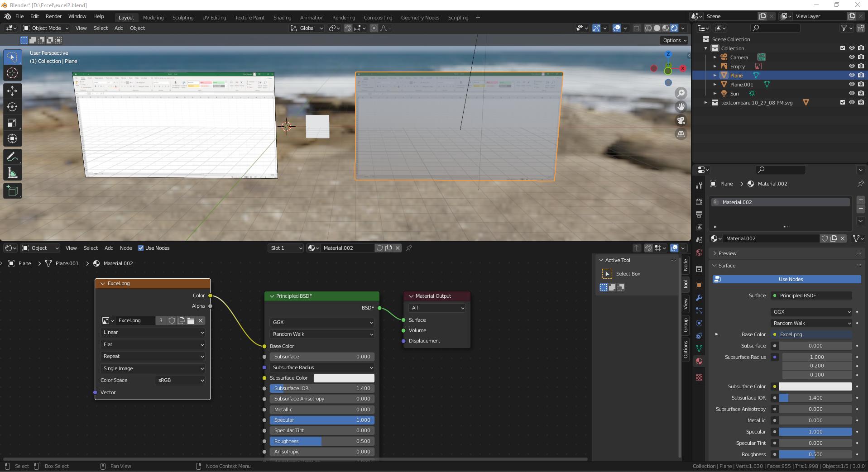Click Base Color Excel.png link field
The width and height of the screenshot is (868, 472).
[x=811, y=334]
